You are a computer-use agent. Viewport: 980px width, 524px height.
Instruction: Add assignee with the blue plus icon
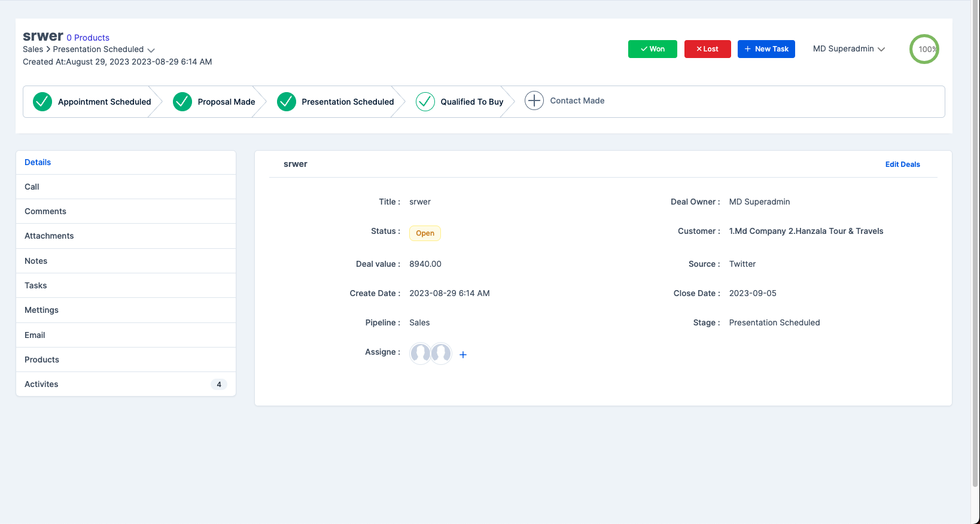463,355
